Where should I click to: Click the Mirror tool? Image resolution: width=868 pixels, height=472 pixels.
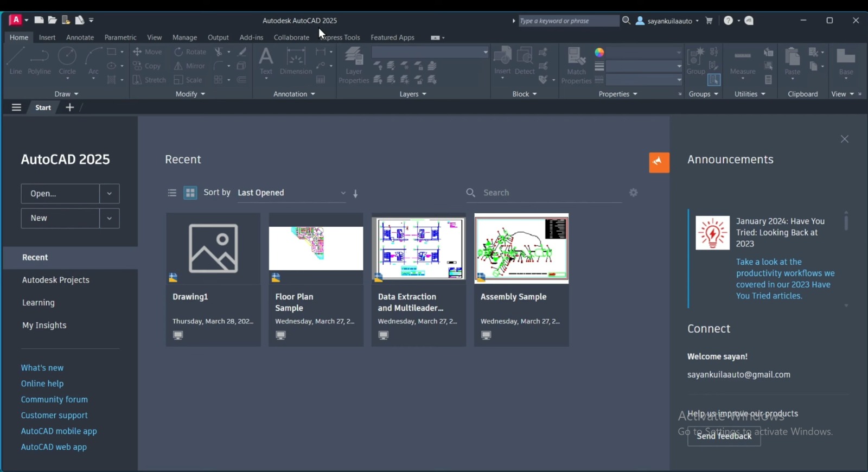[189, 66]
